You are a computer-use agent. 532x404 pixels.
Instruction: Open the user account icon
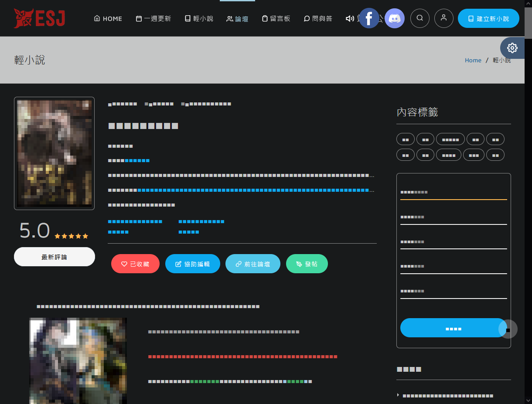[x=444, y=18]
